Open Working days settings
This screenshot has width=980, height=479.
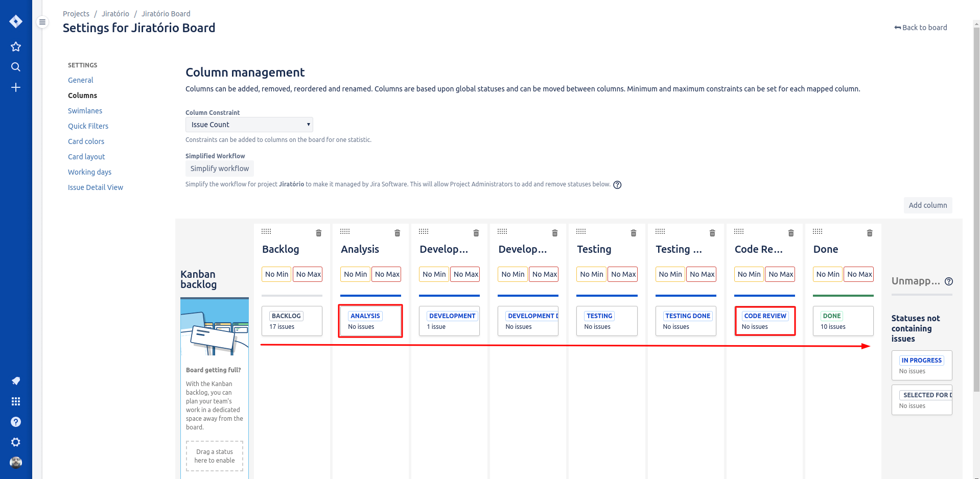pos(89,172)
